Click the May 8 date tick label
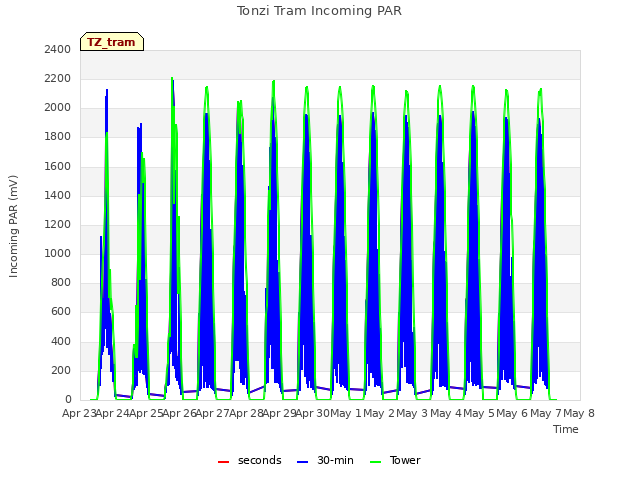 (x=579, y=413)
